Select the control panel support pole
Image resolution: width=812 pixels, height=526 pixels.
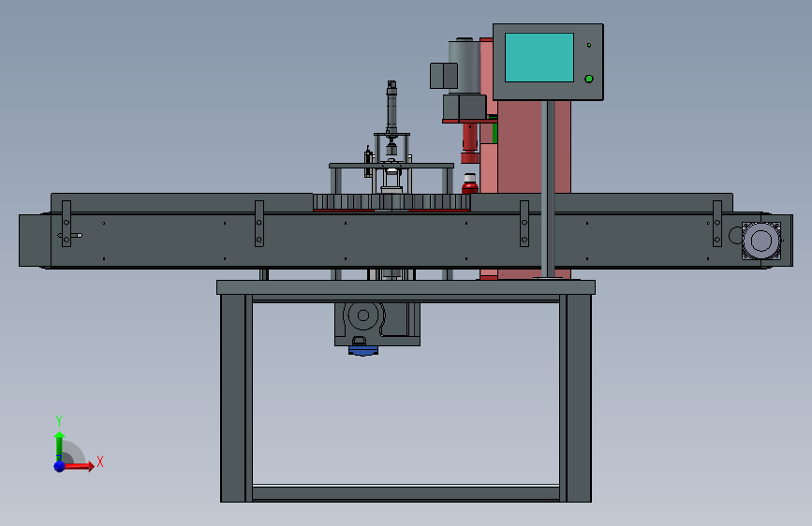[548, 189]
